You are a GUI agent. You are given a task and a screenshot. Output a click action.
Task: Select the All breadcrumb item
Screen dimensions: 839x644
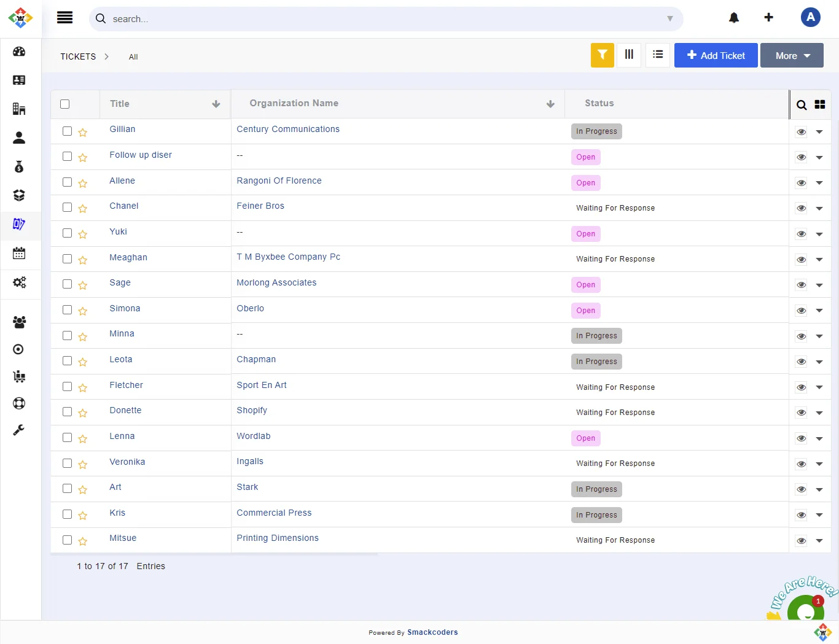tap(133, 57)
